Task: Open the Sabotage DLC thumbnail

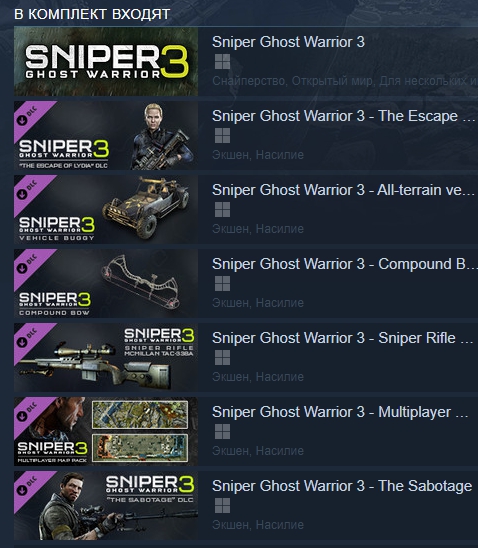Action: (x=106, y=506)
